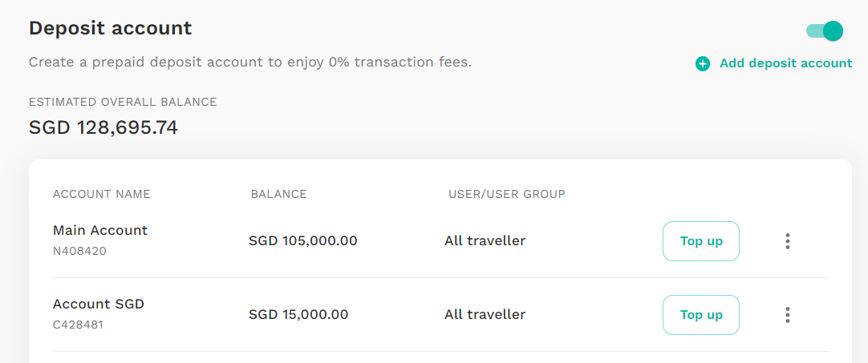Screen dimensions: 868x363
Task: Select the Account SGD name
Action: (99, 304)
